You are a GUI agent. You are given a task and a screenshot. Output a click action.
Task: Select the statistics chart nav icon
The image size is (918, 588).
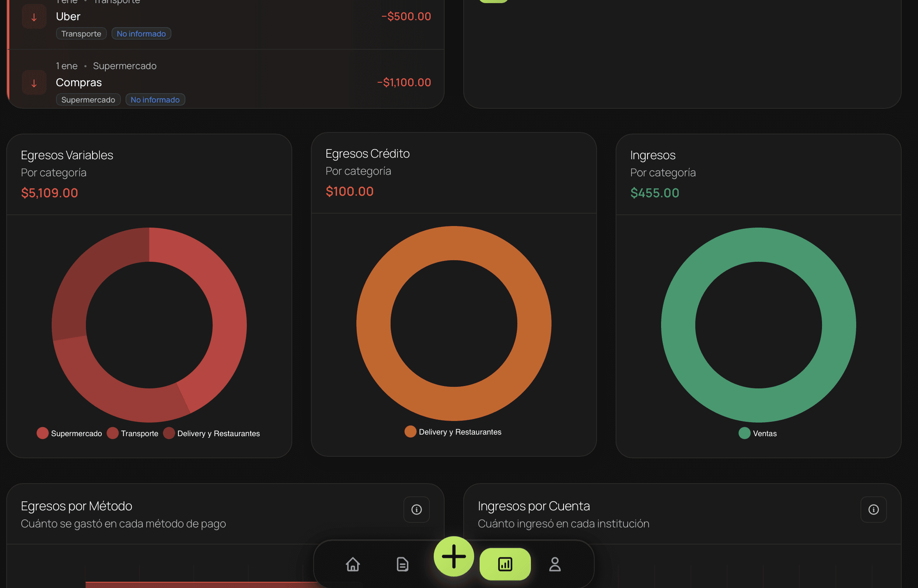(x=505, y=564)
